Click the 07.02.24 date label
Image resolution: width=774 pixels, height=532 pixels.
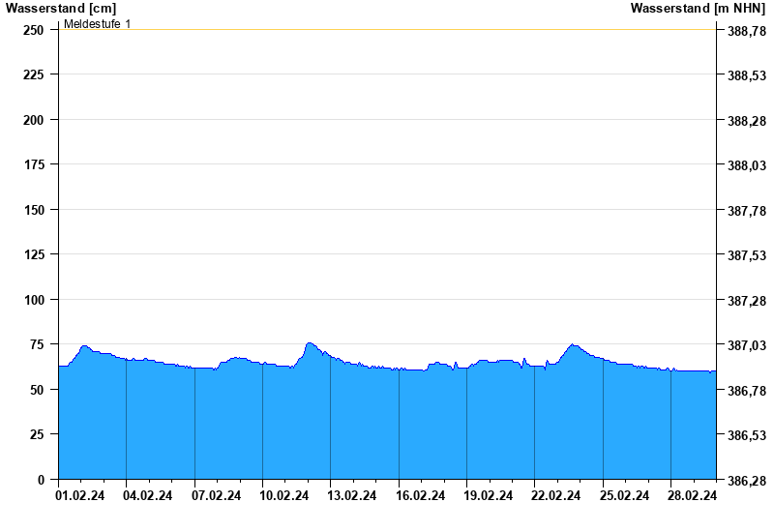pos(217,496)
